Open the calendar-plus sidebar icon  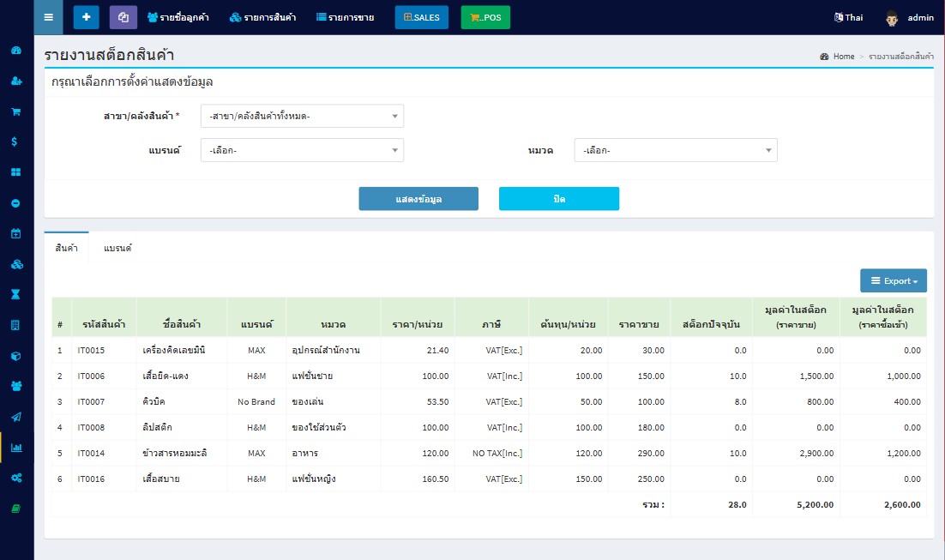(x=16, y=233)
